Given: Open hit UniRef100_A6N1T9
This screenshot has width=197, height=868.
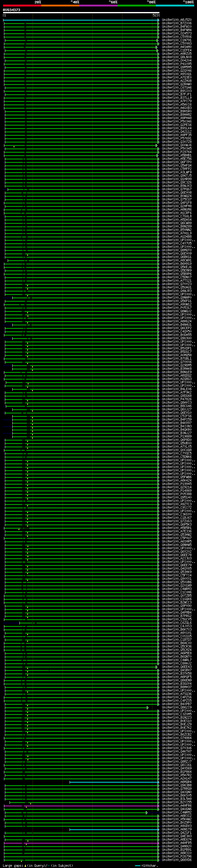Looking at the screenshot, I should [177, 830].
